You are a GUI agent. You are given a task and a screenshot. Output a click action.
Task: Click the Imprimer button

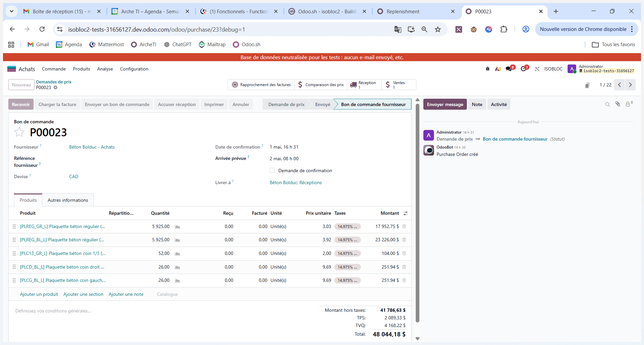214,104
